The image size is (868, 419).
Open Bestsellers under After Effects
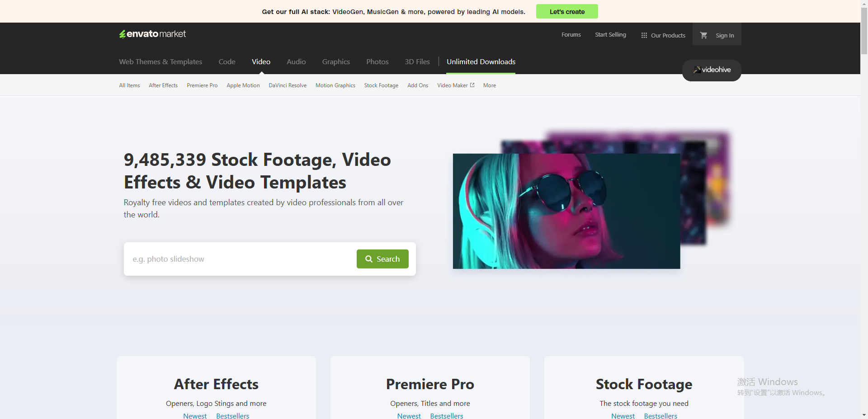pyautogui.click(x=233, y=415)
